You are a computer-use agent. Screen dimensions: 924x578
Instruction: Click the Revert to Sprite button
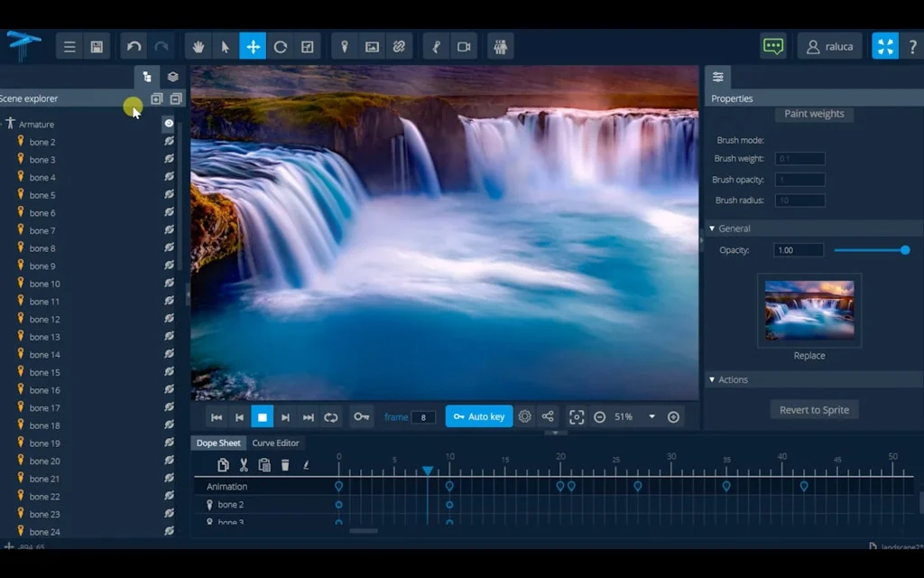click(814, 410)
